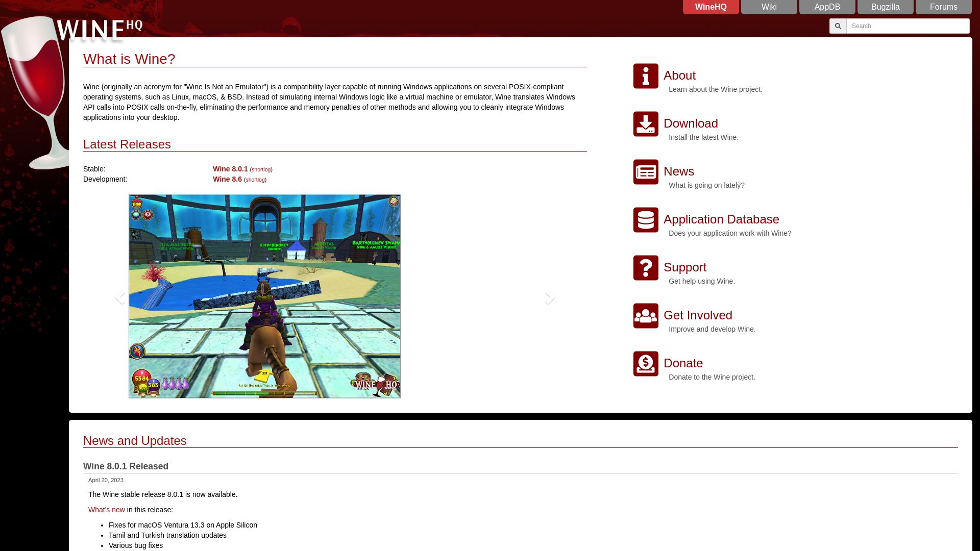This screenshot has width=980, height=551.
Task: Click the Support question mark icon
Action: [x=645, y=267]
